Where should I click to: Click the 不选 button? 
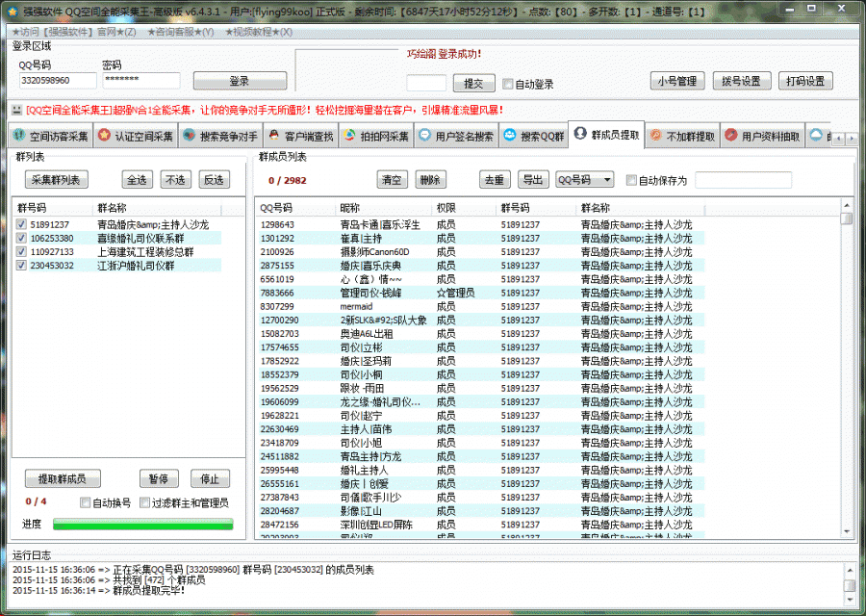pos(176,180)
